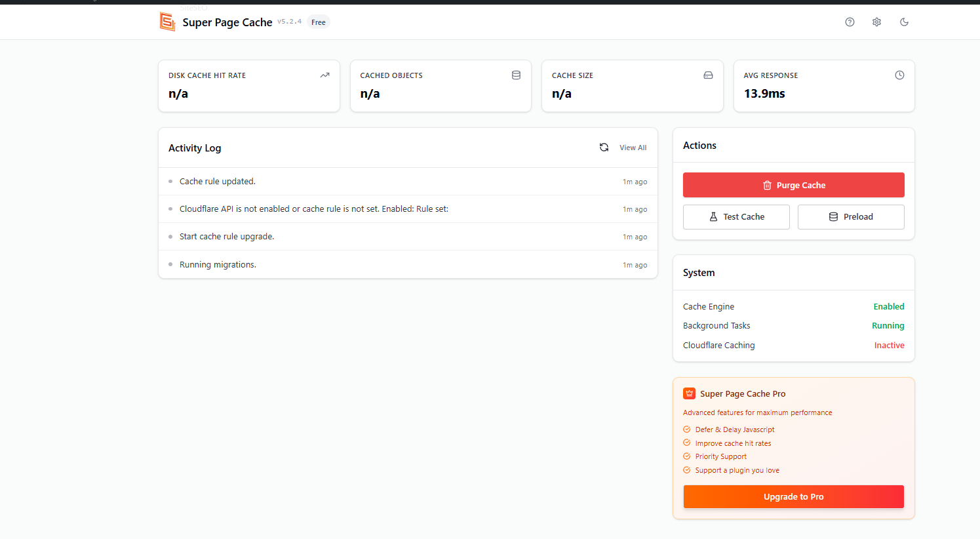This screenshot has height=539, width=980.
Task: Open settings via the gear icon
Action: point(876,22)
